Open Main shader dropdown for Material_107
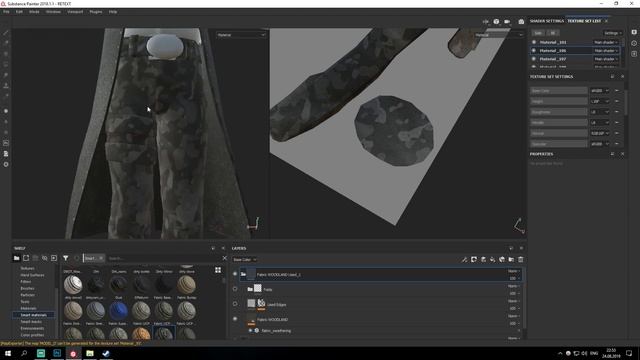This screenshot has width=640, height=360. click(606, 59)
